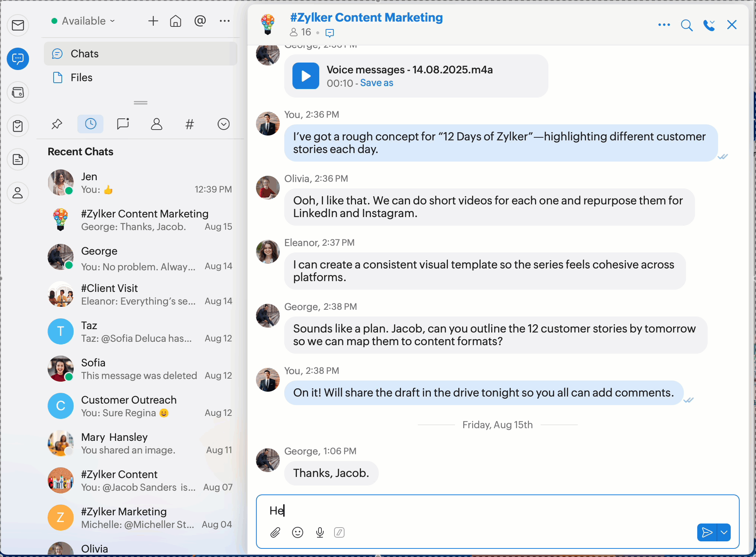View the 16 participants count
Screen dimensions: 756x557
tap(301, 32)
